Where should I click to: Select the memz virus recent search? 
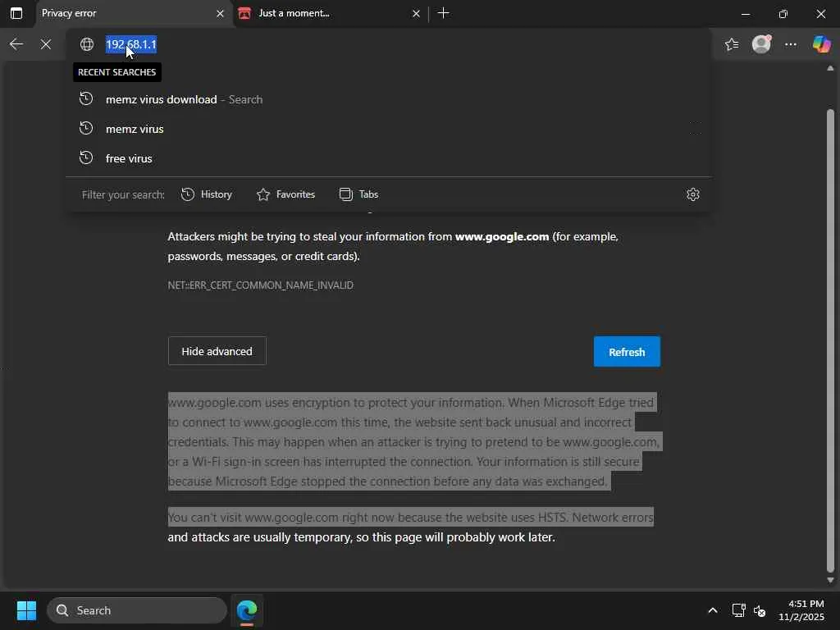click(388, 129)
